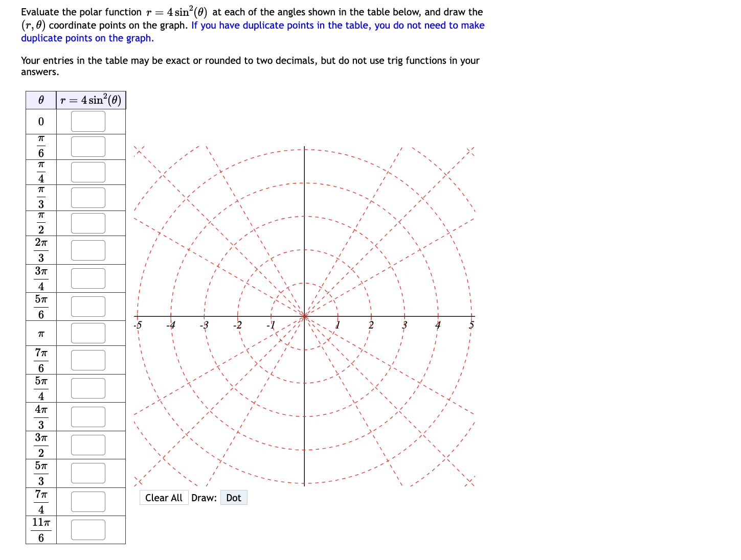This screenshot has width=741, height=560.
Task: Click the input field for θ = π/2
Action: click(x=87, y=223)
